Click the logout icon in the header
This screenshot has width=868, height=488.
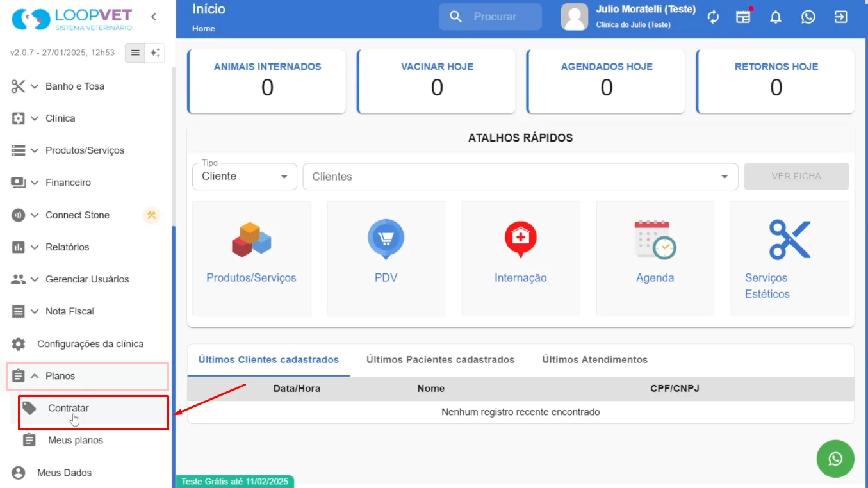pyautogui.click(x=840, y=17)
